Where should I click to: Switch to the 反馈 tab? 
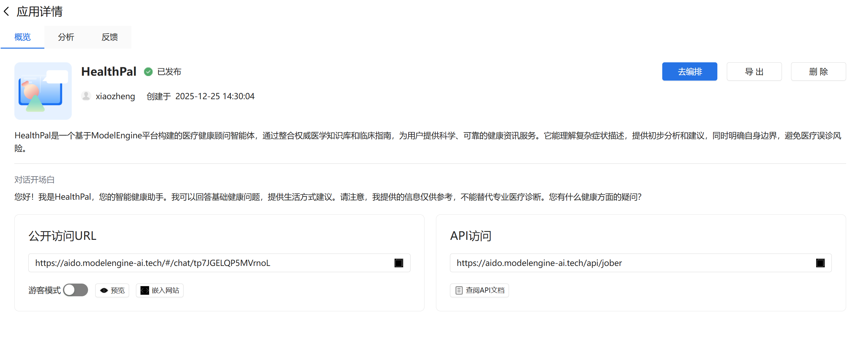pyautogui.click(x=110, y=37)
